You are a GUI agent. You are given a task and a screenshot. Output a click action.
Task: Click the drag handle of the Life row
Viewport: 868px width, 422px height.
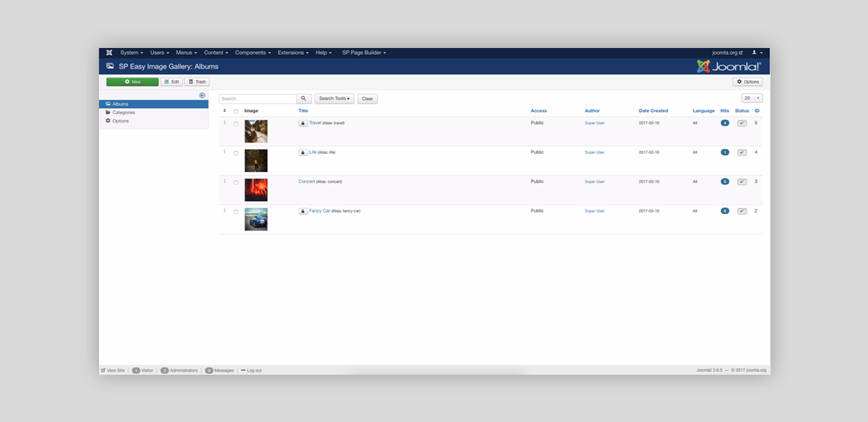(225, 152)
